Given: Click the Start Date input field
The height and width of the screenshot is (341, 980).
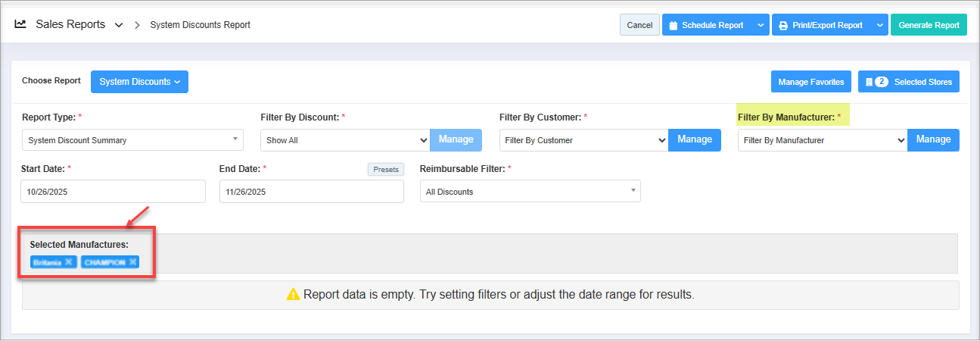Looking at the screenshot, I should coord(113,192).
